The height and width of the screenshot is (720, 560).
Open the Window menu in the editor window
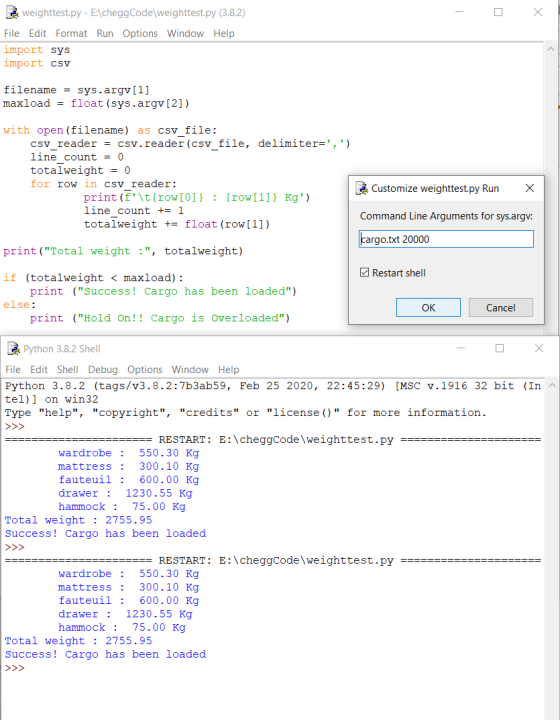185,34
